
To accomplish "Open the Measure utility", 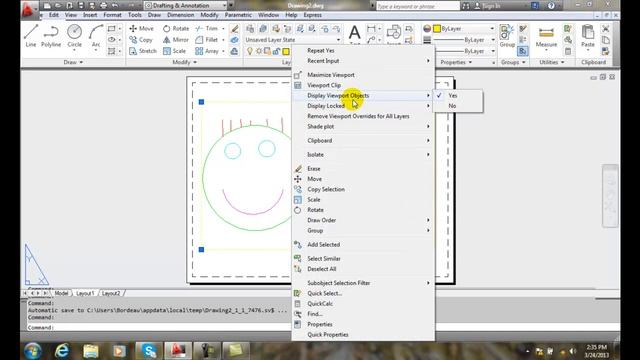I will tap(546, 37).
